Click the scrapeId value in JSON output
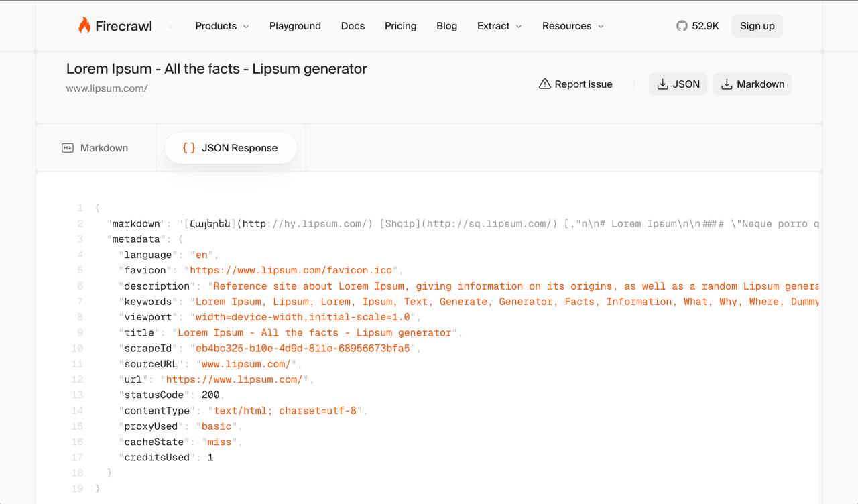Image resolution: width=858 pixels, height=504 pixels. coord(302,349)
